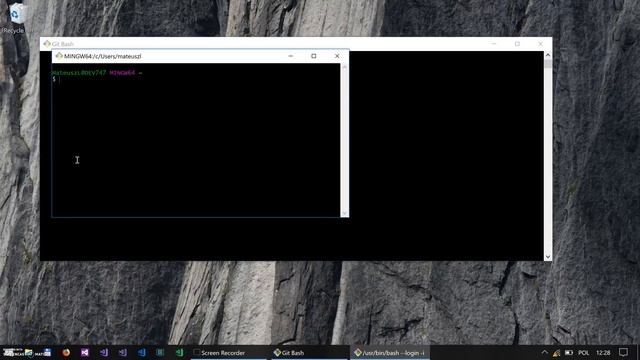The height and width of the screenshot is (360, 640).
Task: Click Git Bash window scrollbar down arrow
Action: (548, 257)
